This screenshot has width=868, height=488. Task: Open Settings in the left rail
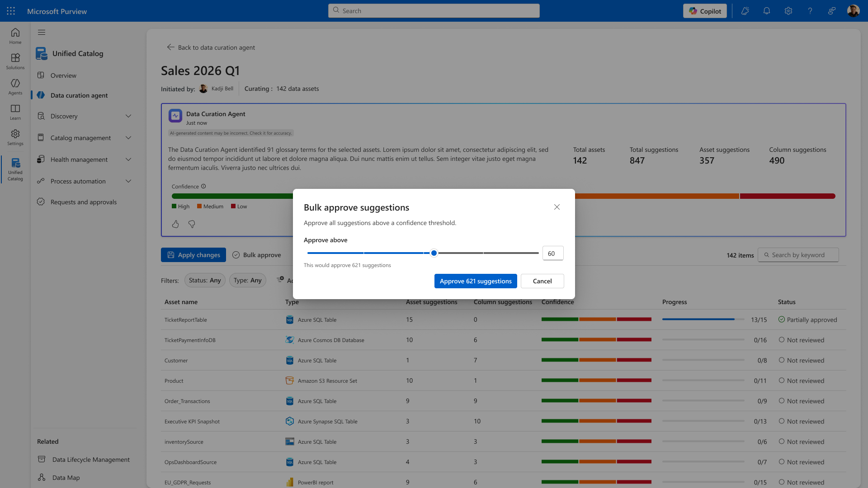pyautogui.click(x=15, y=137)
